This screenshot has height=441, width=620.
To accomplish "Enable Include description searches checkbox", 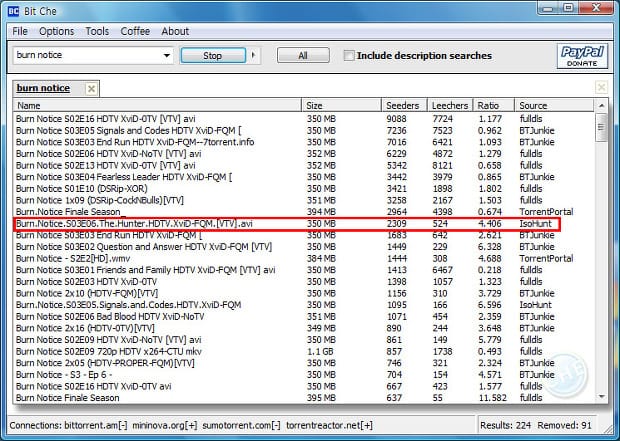I will coord(349,55).
